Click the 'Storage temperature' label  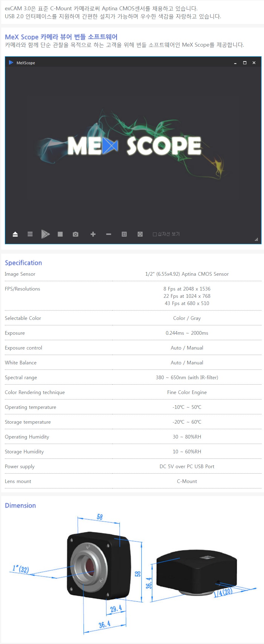pos(28,422)
